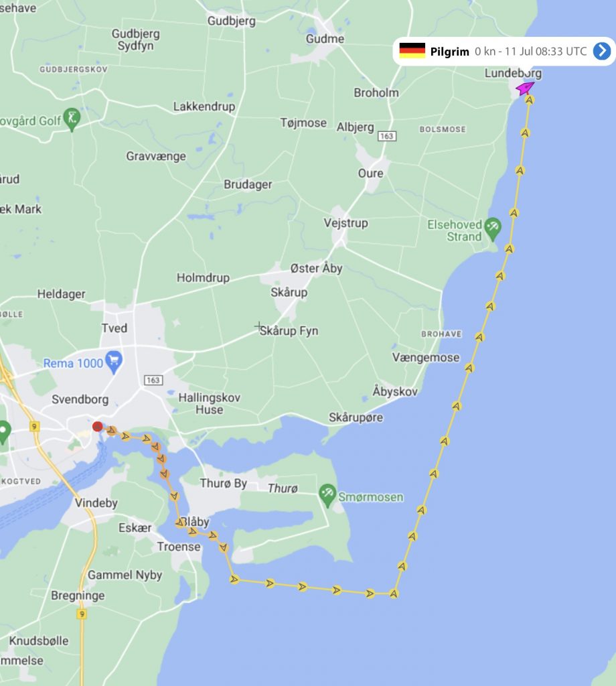616x686 pixels.
Task: Click the Skårup Fyn crosshair marker
Action: tap(259, 326)
